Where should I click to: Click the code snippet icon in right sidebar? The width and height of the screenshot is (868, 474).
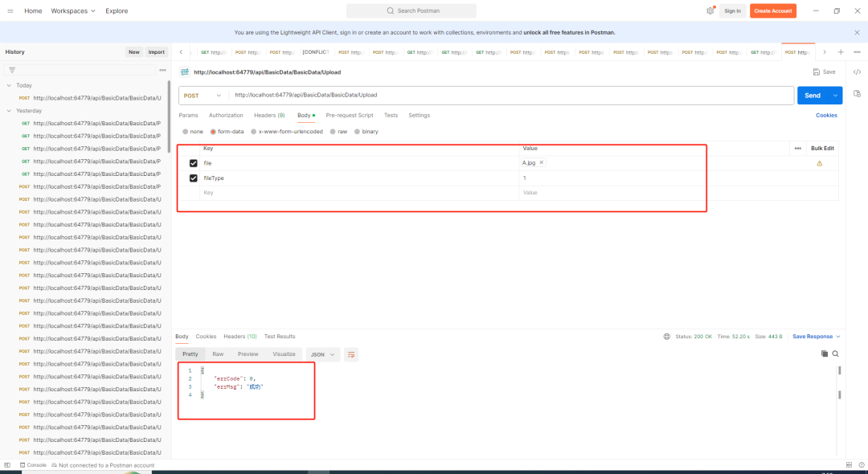(857, 72)
